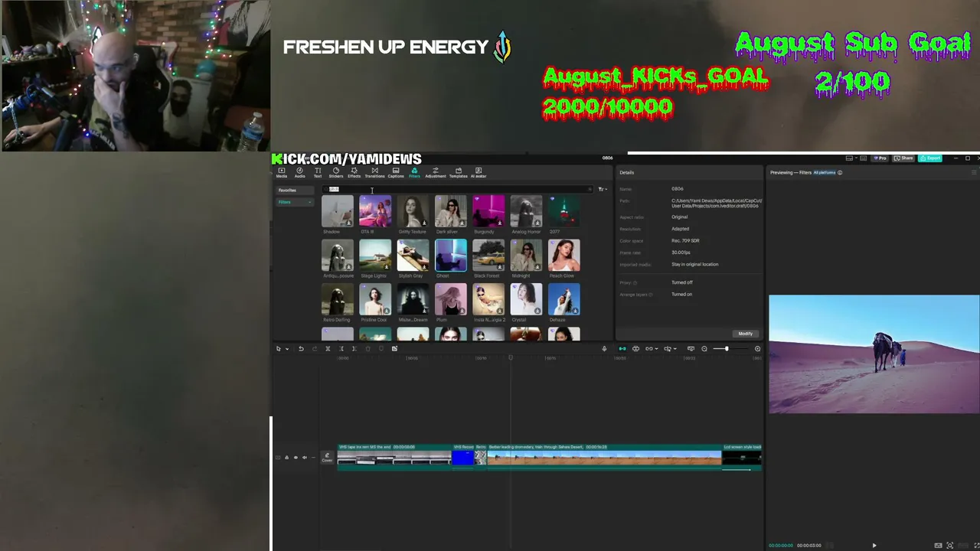Mute the main track audio
The width and height of the screenshot is (980, 551).
[305, 458]
